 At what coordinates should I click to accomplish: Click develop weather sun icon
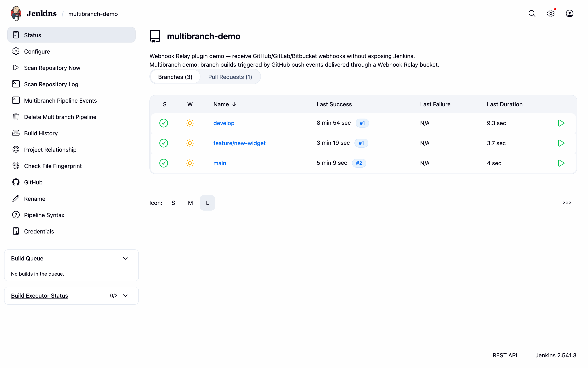point(190,123)
